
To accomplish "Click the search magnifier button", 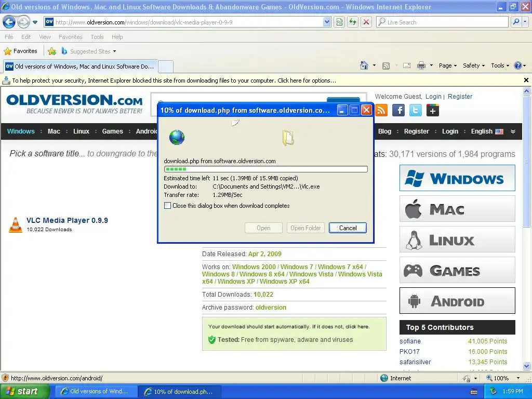I will [x=516, y=22].
